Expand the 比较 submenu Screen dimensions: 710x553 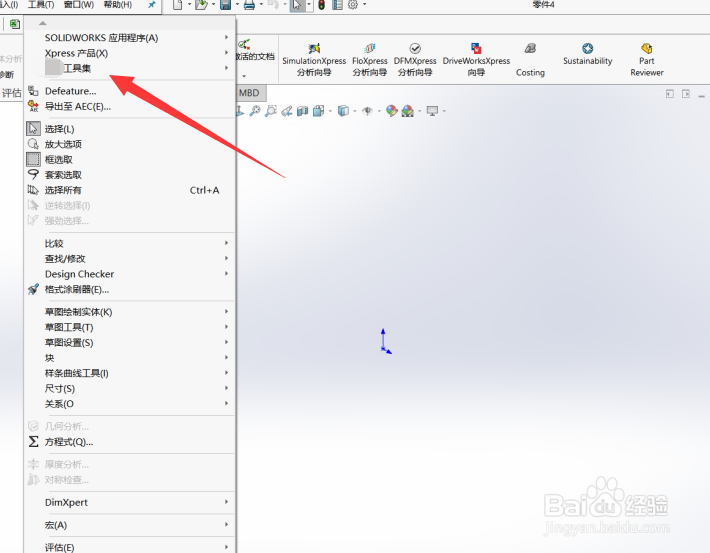pos(130,243)
